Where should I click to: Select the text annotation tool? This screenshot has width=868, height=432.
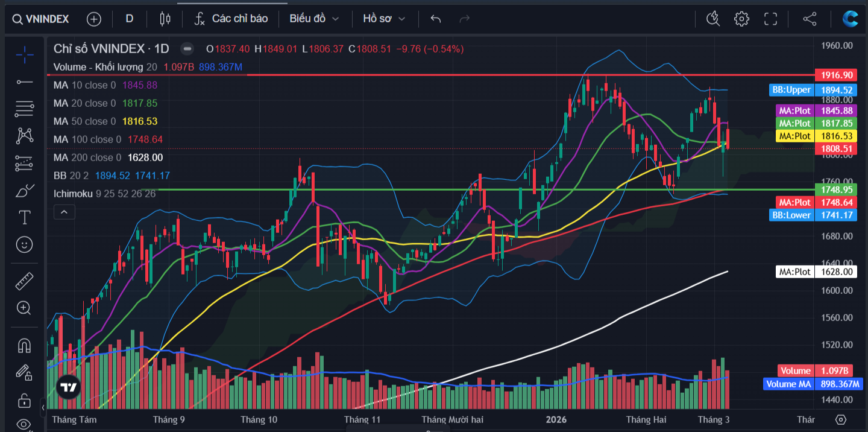(24, 217)
